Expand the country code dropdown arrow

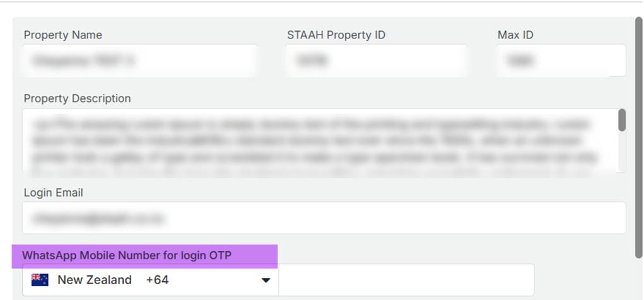[266, 280]
